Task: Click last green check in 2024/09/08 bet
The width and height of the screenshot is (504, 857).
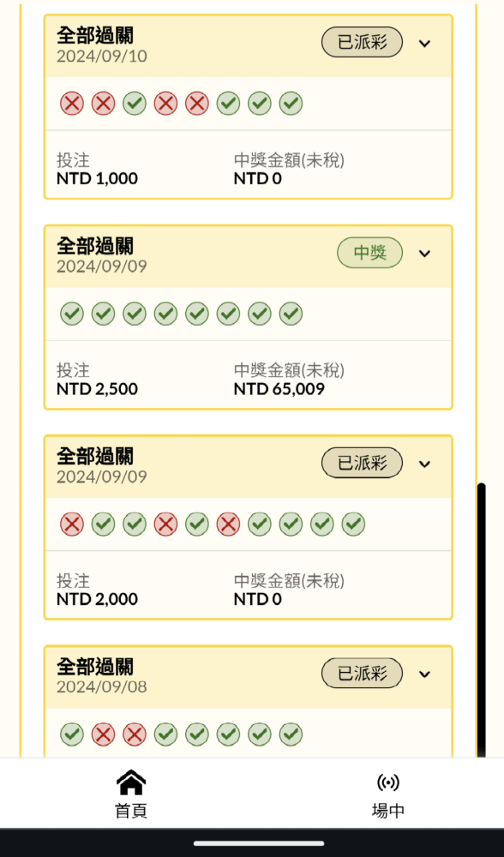Action: [291, 734]
